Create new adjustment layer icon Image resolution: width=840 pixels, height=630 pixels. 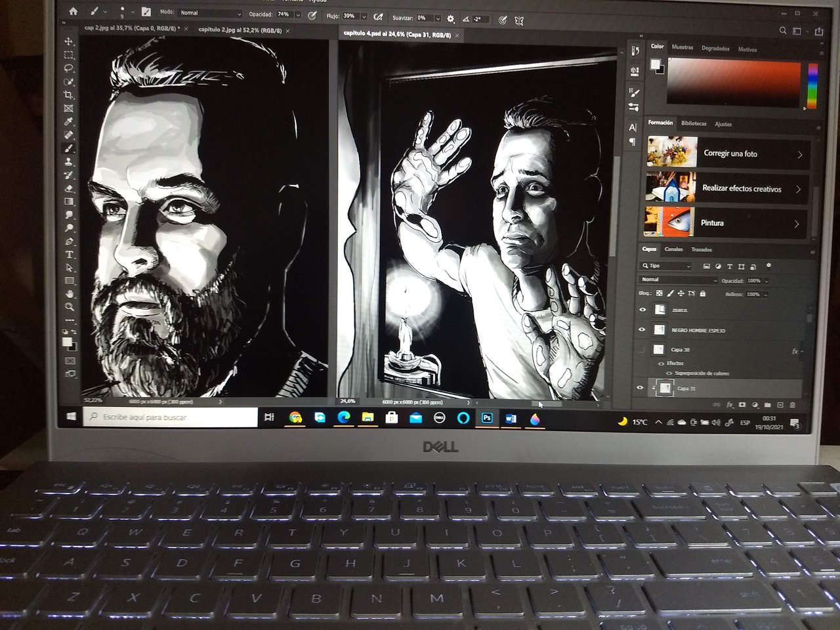pos(755,405)
